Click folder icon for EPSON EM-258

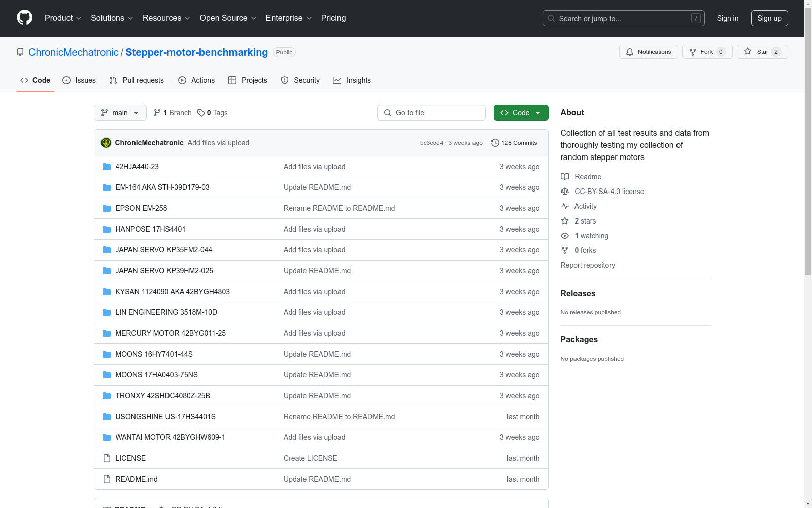[107, 208]
